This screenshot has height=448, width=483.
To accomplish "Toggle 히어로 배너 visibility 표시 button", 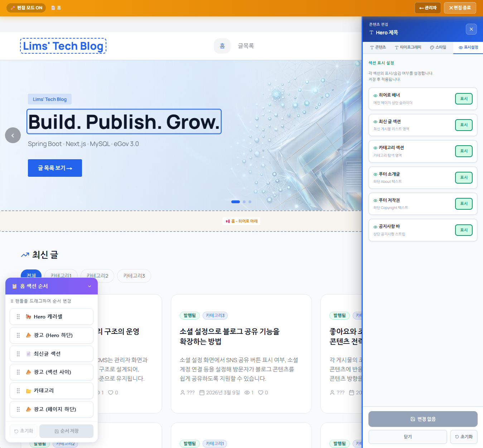I will (x=464, y=99).
